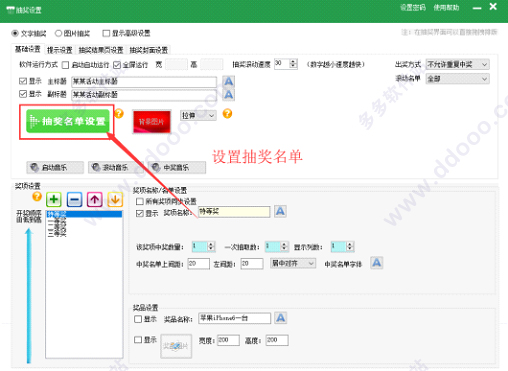This screenshot has height=371, width=508.
Task: Click the 宽度 input showing 200
Action: 228,340
